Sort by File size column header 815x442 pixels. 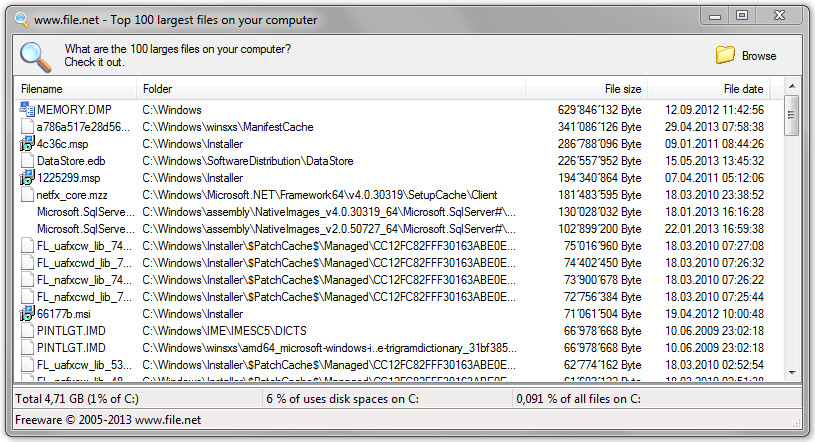(588, 89)
